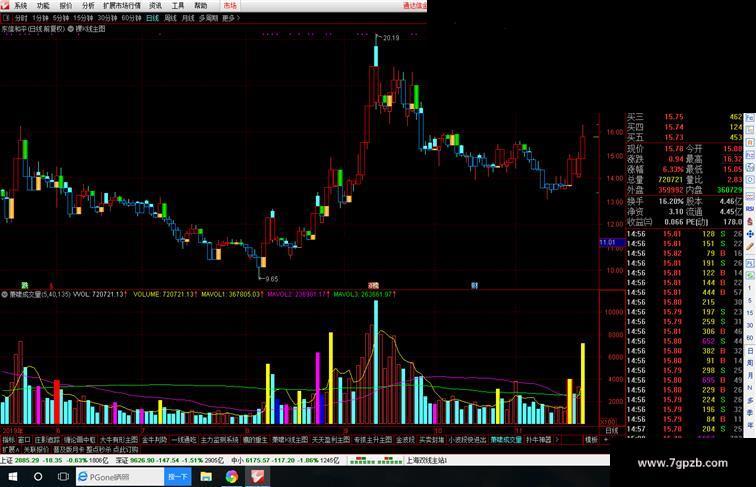The height and width of the screenshot is (487, 756).
Task: Select the 周线 weekly period
Action: click(x=170, y=18)
